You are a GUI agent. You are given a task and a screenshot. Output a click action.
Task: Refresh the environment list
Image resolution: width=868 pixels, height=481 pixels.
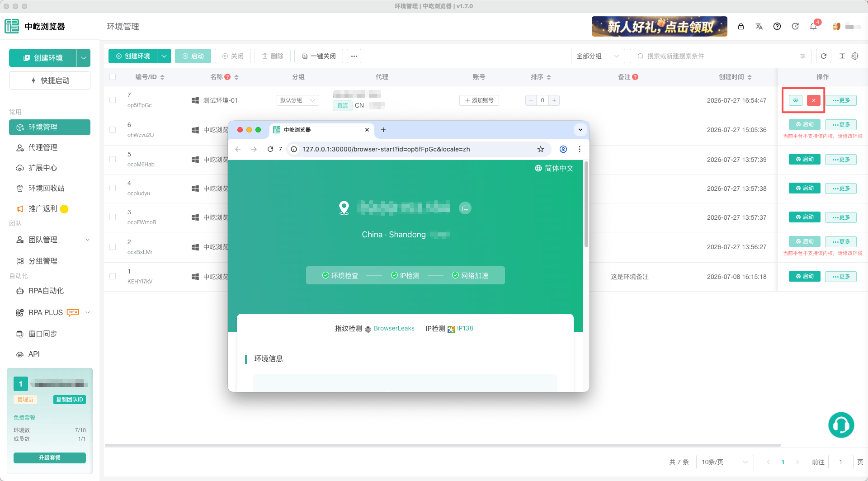pos(824,56)
